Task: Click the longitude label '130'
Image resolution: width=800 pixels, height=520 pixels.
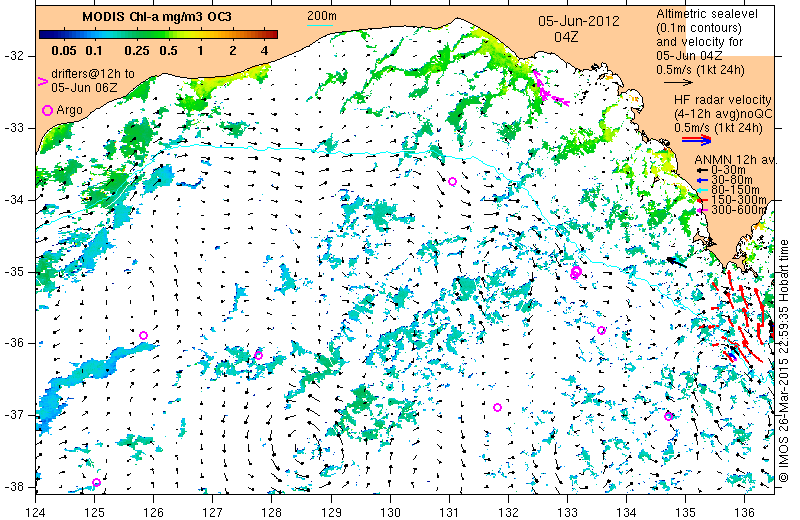Action: click(390, 511)
